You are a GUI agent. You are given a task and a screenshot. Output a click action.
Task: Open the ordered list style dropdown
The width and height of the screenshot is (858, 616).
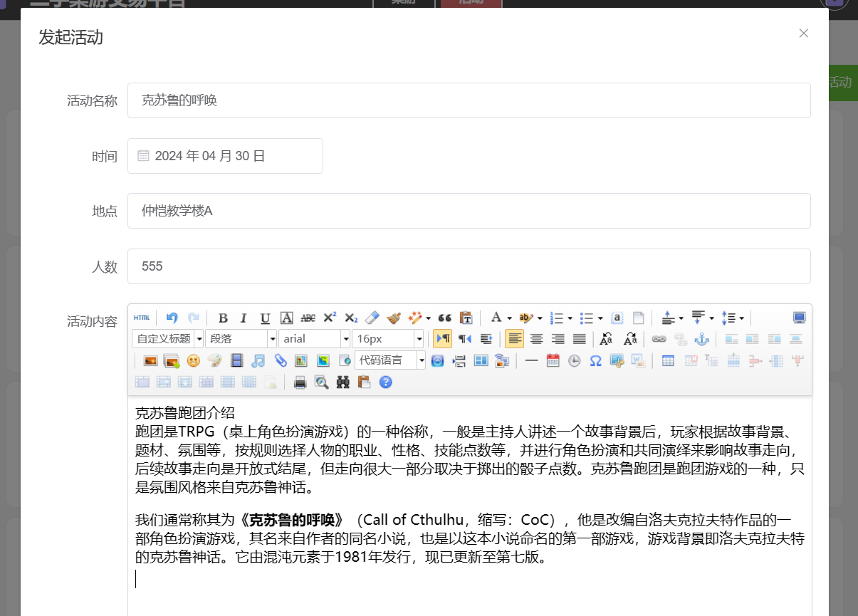pos(570,318)
